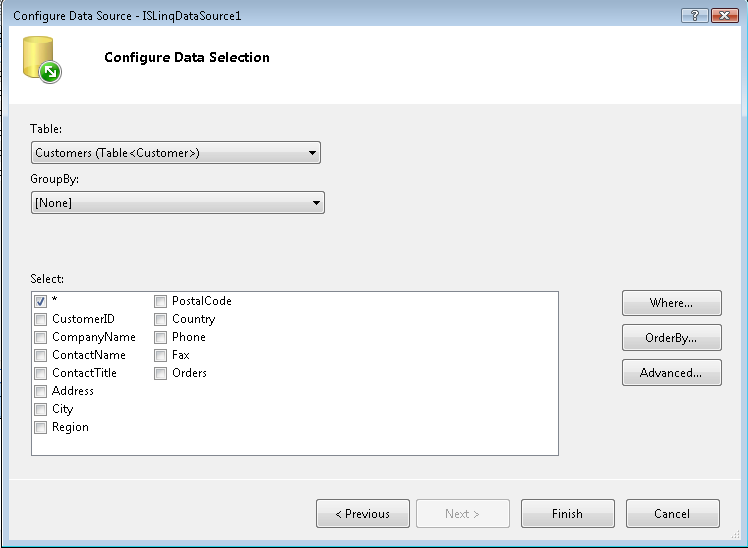Click the OrderBy... button
Screen dimensions: 748x548
pyautogui.click(x=671, y=338)
